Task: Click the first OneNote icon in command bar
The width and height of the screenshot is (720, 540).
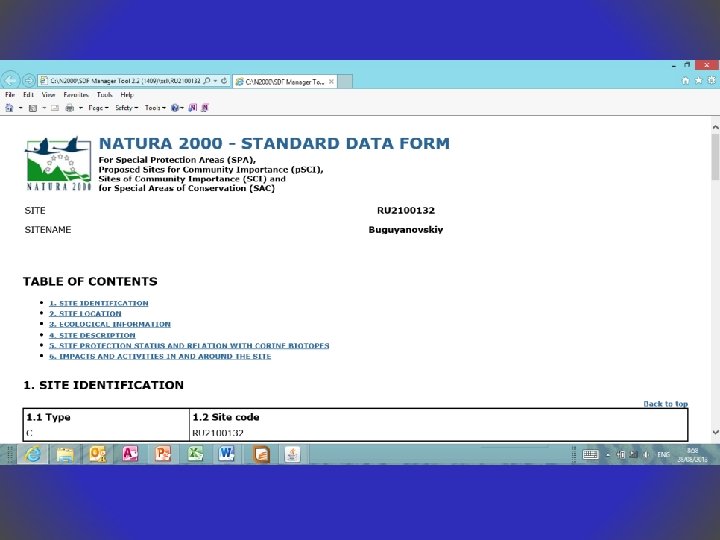Action: 193,108
